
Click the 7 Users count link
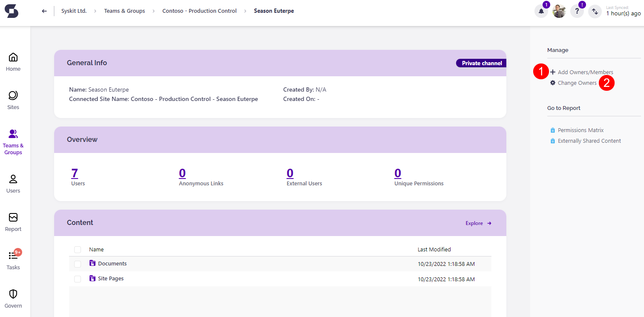pyautogui.click(x=75, y=173)
